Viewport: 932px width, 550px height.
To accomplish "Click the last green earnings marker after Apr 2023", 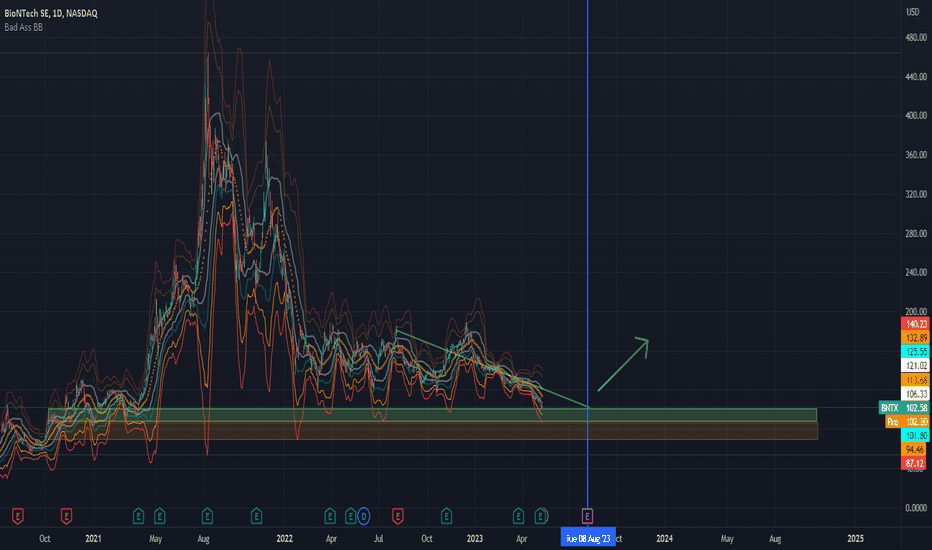I will click(540, 516).
